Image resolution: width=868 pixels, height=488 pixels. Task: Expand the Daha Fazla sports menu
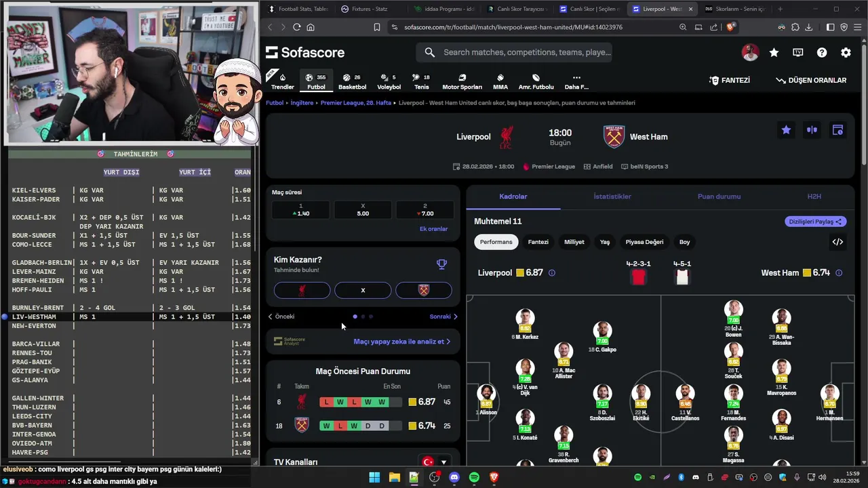pos(576,81)
